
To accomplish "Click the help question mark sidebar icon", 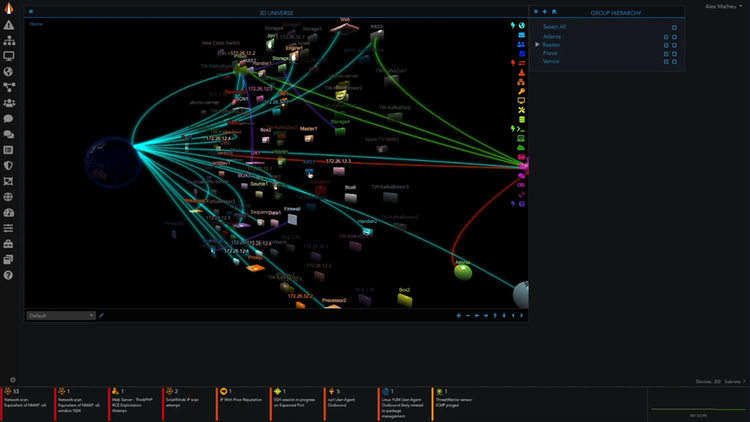I will (9, 275).
